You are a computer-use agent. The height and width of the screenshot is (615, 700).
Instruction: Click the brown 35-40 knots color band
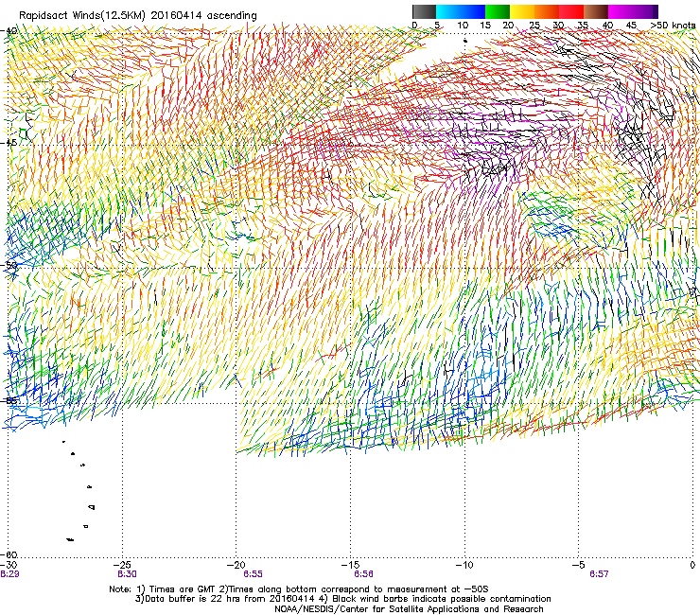[x=596, y=11]
